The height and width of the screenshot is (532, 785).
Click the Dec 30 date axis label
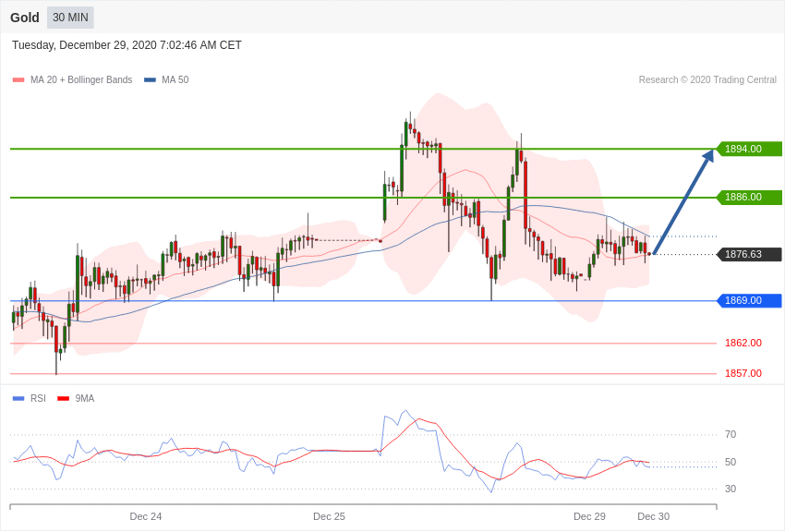653,516
